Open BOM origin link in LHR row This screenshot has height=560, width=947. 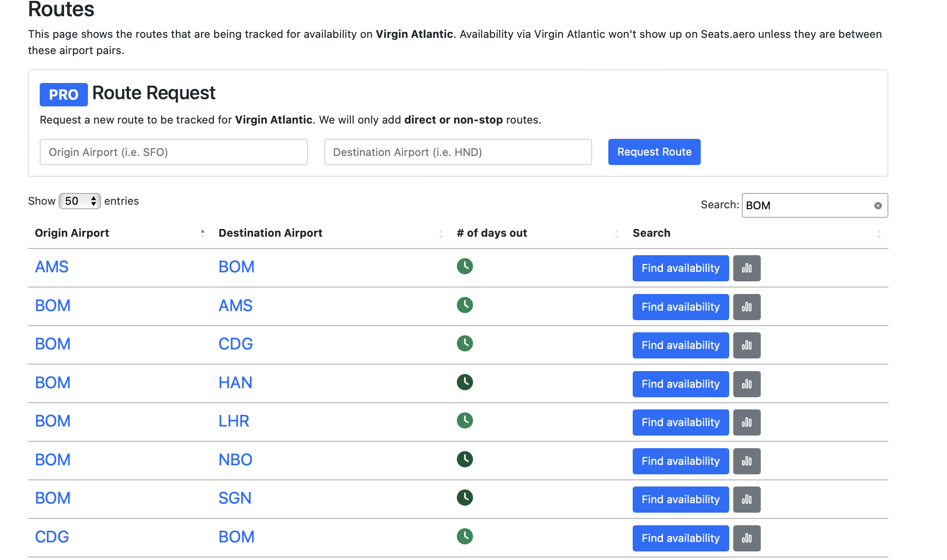53,421
